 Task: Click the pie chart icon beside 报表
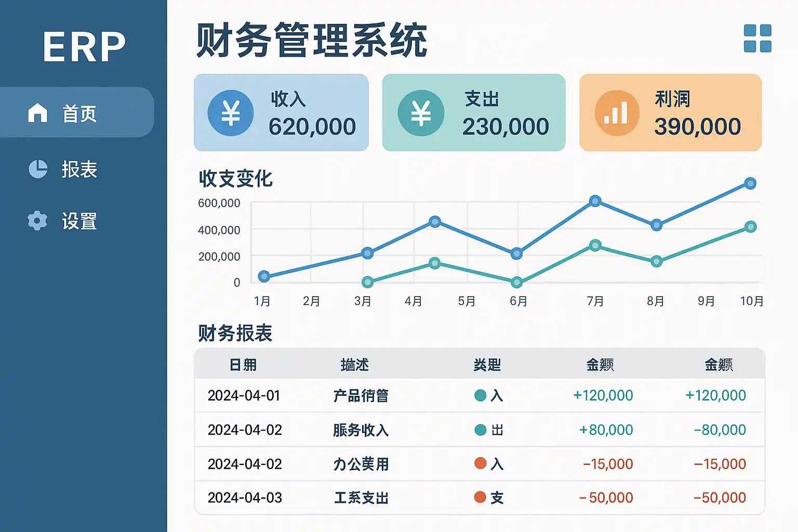38,169
